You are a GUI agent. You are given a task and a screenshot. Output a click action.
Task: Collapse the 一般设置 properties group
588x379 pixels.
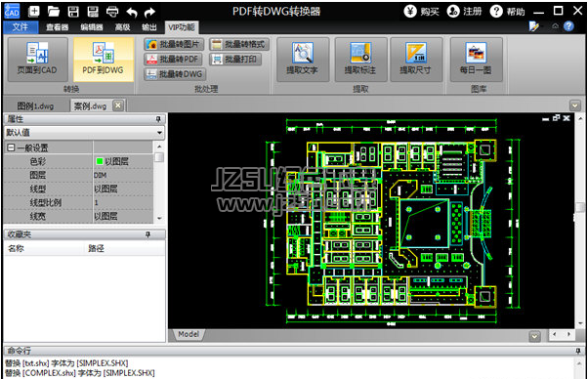click(11, 147)
